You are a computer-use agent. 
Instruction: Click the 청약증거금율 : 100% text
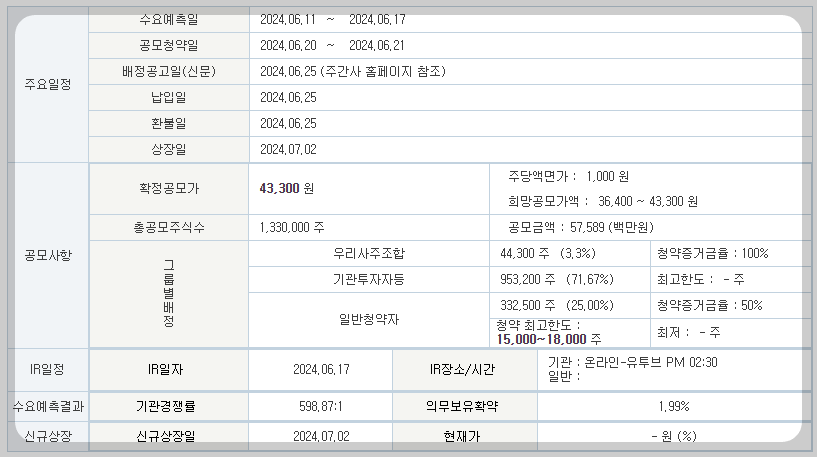[712, 253]
